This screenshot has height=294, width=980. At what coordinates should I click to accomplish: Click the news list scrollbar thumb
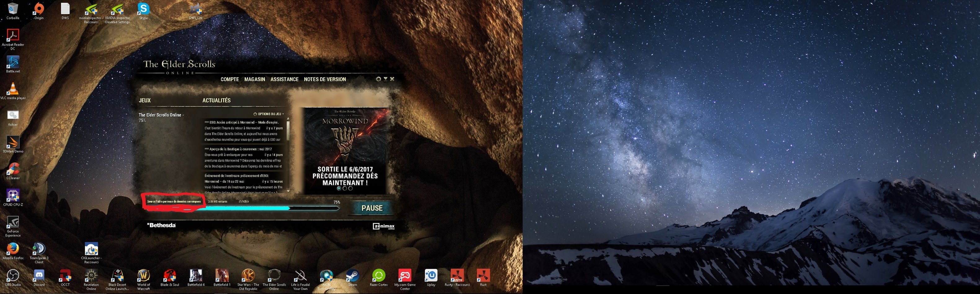(x=288, y=130)
